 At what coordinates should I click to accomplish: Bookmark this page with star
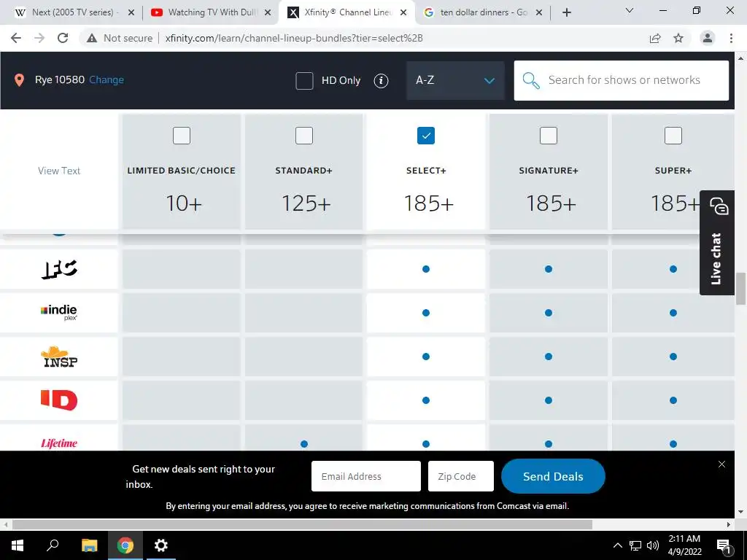(x=678, y=38)
